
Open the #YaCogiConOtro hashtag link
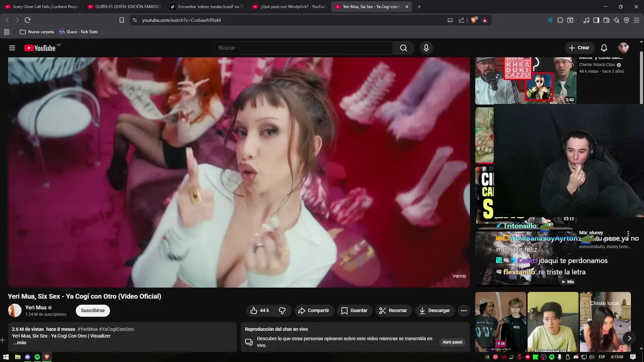tap(117, 329)
